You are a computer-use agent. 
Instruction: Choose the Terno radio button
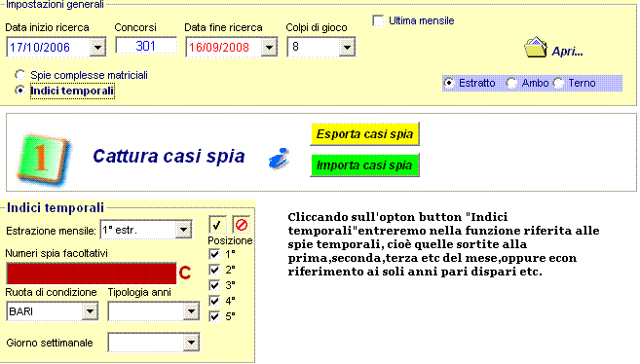558,83
